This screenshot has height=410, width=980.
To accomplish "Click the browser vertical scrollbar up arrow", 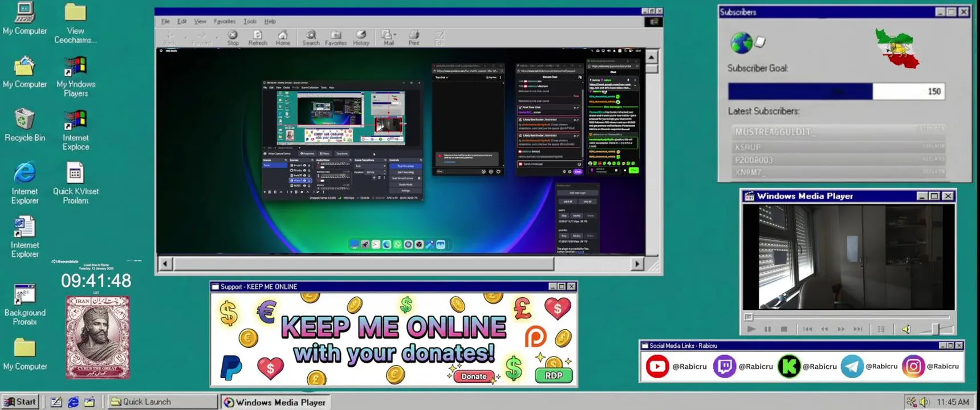I will click(651, 56).
